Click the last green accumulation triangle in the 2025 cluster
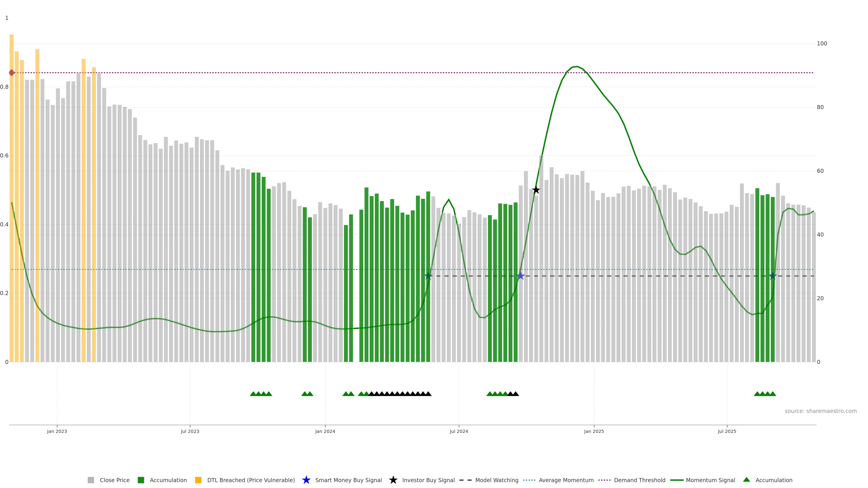This screenshot has width=868, height=488. click(x=773, y=394)
